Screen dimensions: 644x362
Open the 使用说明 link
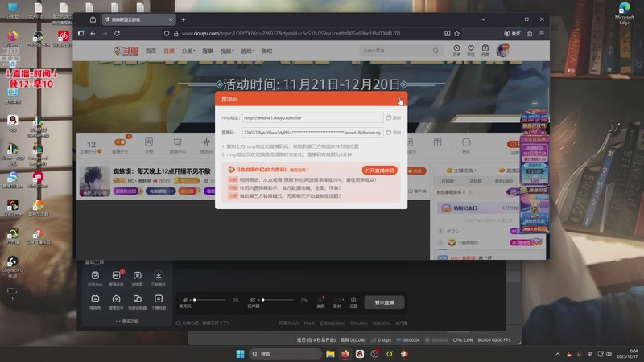click(x=299, y=170)
